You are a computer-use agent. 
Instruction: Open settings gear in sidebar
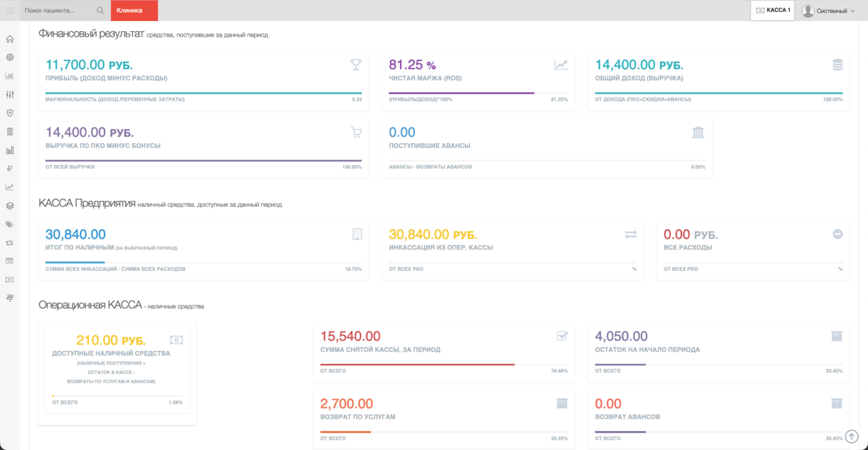pos(9,57)
